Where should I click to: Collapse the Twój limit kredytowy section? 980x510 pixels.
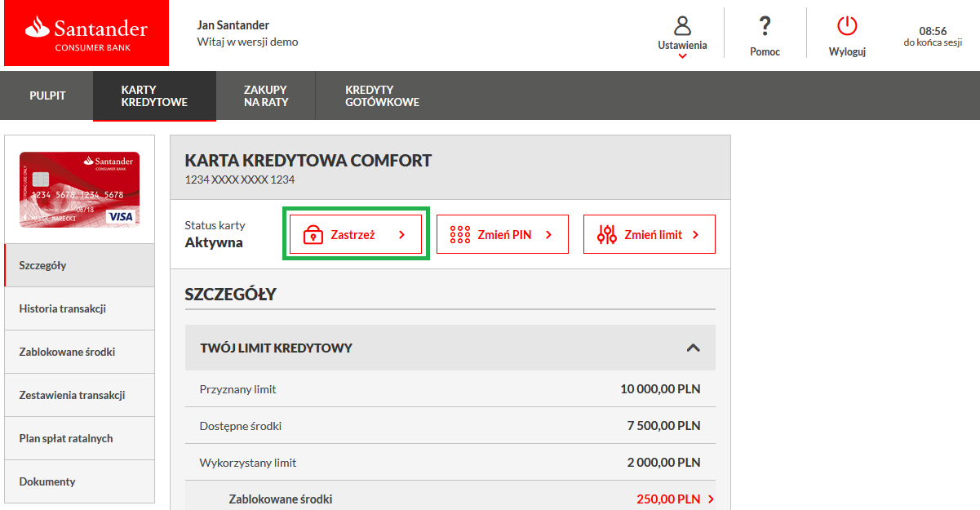point(693,348)
